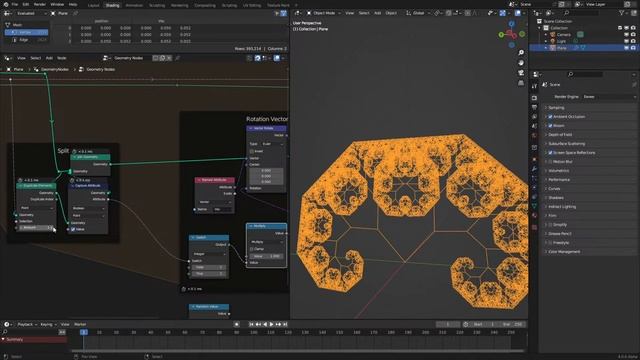Open Multiply operation dropdown on Math node
The width and height of the screenshot is (640, 360).
coord(266,242)
